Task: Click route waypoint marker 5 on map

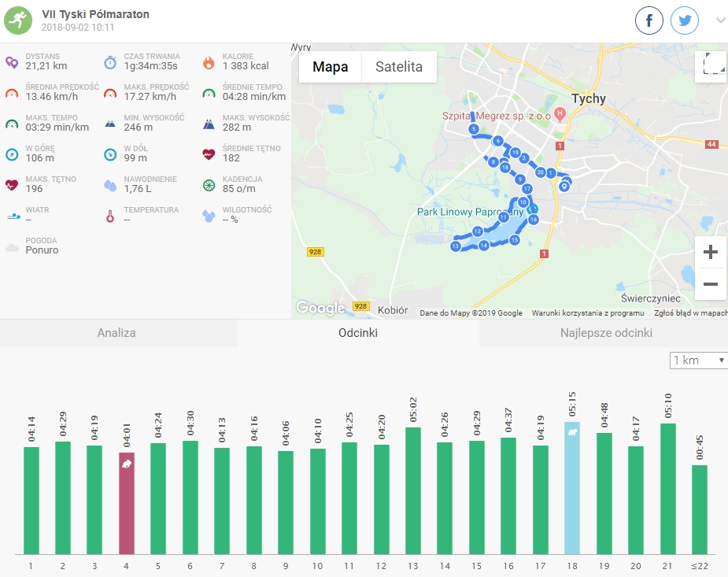Action: tap(473, 129)
